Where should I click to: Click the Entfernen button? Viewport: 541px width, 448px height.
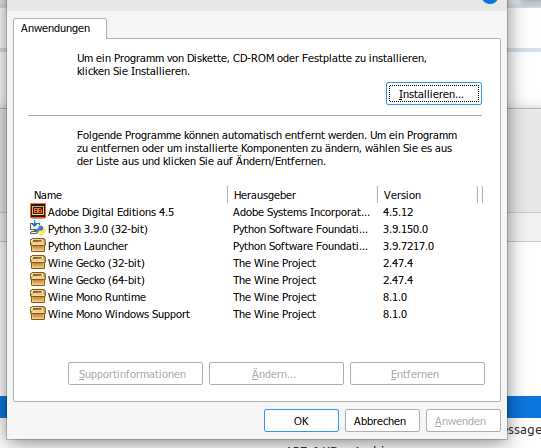(417, 373)
